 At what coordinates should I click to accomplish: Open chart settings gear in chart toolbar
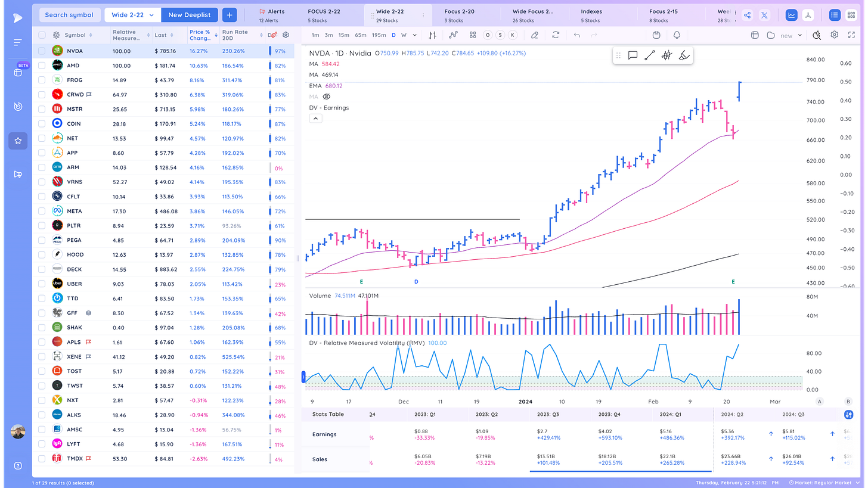click(x=835, y=35)
